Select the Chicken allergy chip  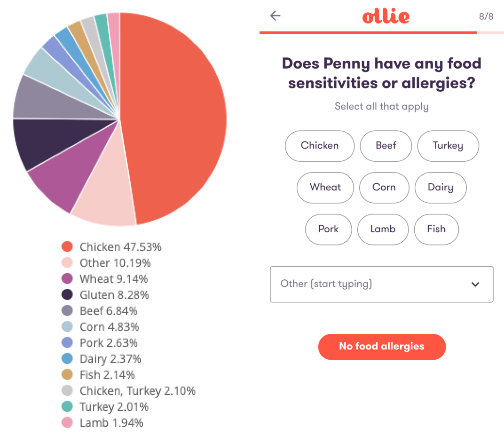point(320,146)
